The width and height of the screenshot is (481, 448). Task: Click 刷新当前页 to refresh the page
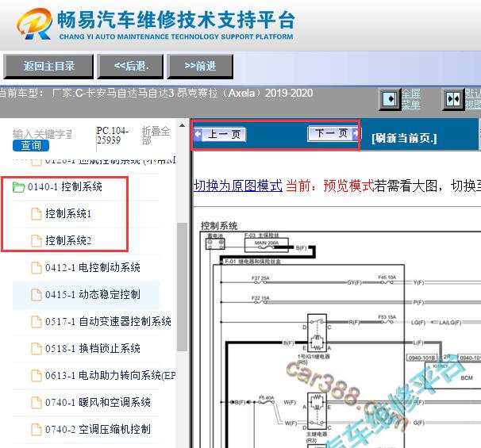pos(404,138)
